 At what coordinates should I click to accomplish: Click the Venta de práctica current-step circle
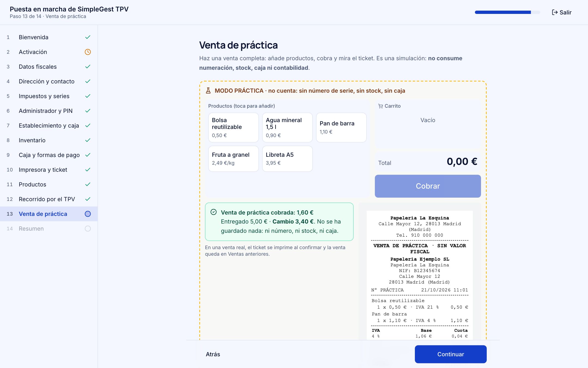click(x=88, y=214)
